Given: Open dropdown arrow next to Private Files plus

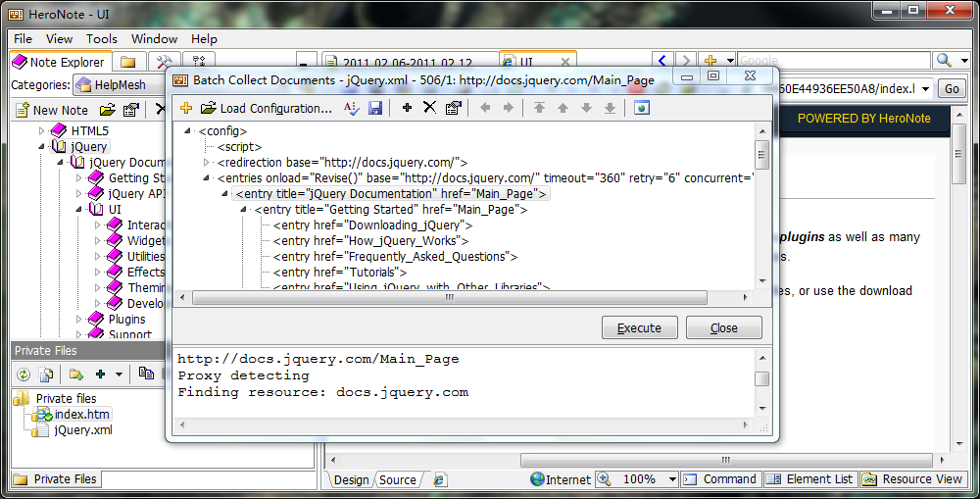Looking at the screenshot, I should point(119,374).
